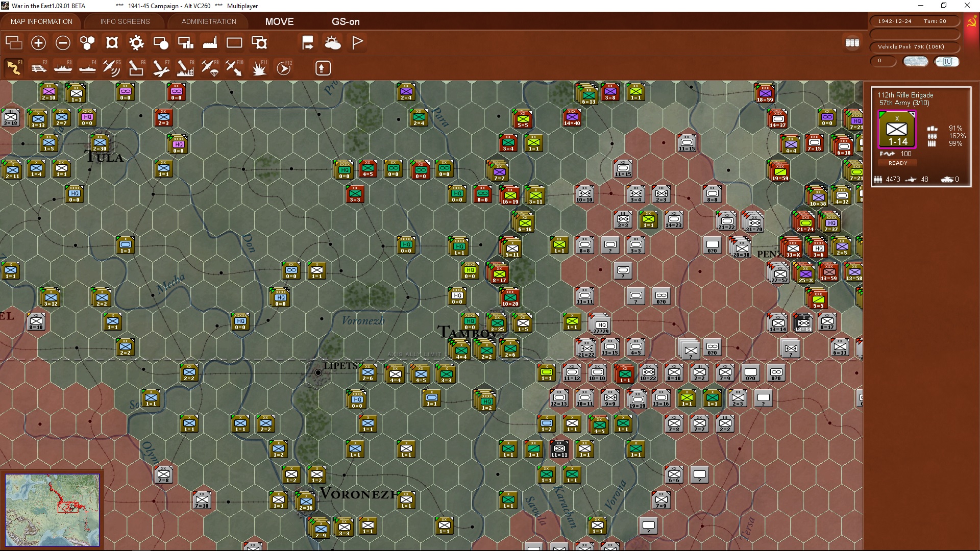Toggle the GS-on setting

pyautogui.click(x=346, y=21)
